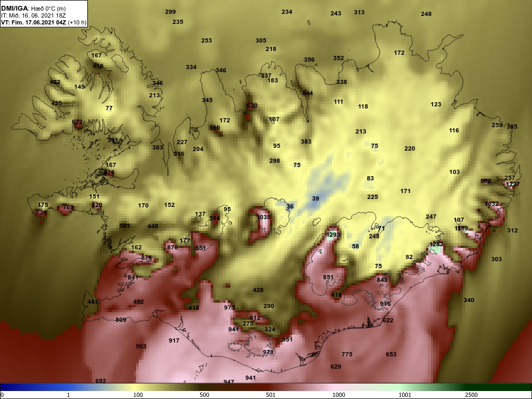Click the map value 428
This screenshot has height=399, width=532.
[258, 290]
